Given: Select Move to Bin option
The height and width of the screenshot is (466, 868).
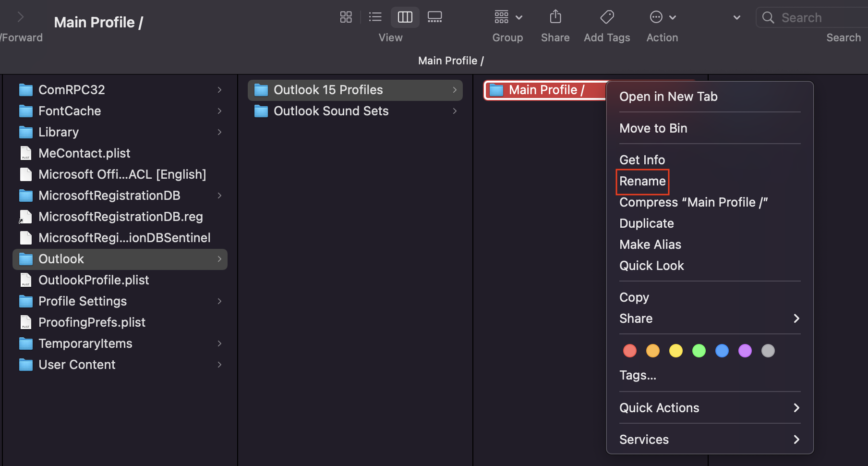Looking at the screenshot, I should pos(653,128).
